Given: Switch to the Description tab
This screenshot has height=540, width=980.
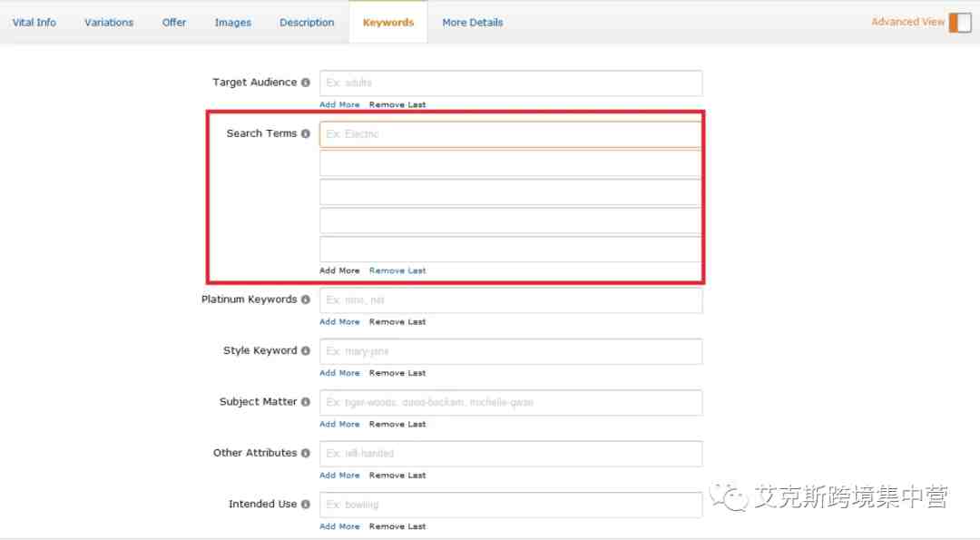Looking at the screenshot, I should pyautogui.click(x=307, y=23).
